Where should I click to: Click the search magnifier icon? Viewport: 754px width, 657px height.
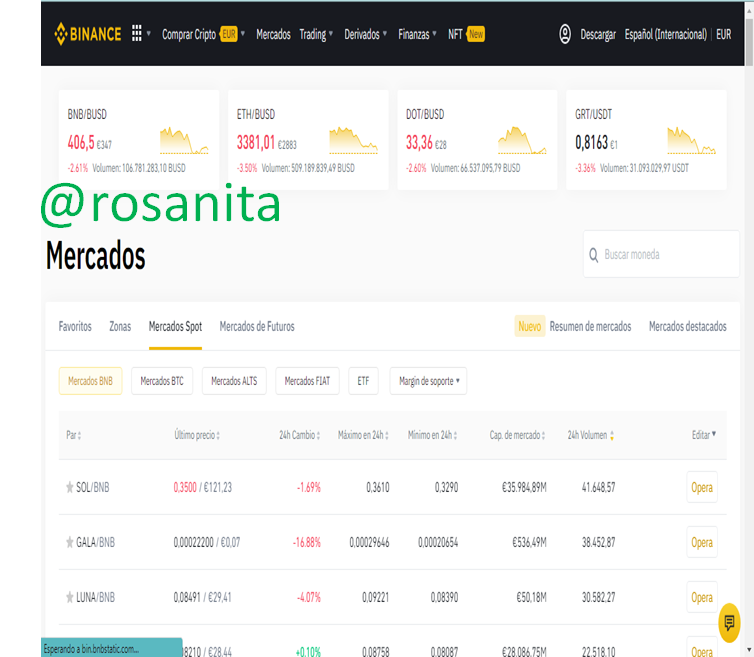pyautogui.click(x=594, y=255)
